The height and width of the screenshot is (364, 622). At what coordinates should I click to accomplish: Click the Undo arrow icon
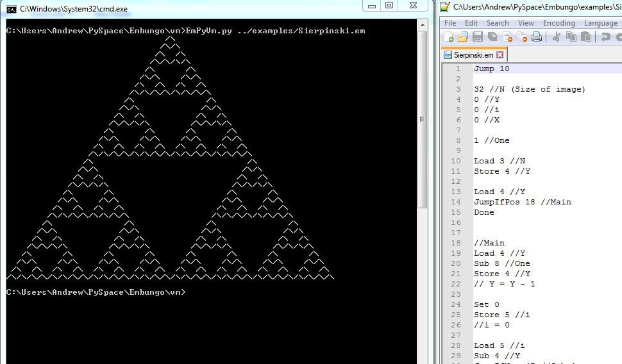(x=605, y=37)
